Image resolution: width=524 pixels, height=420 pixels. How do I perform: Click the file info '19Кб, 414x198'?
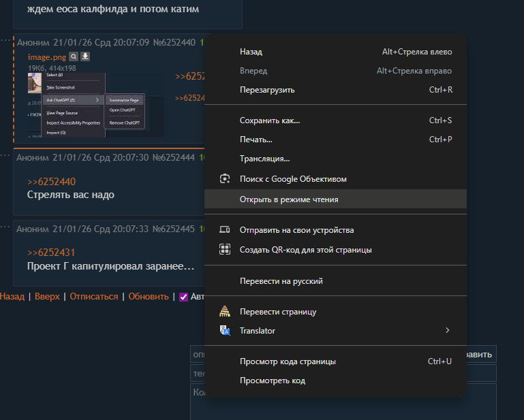pos(52,68)
